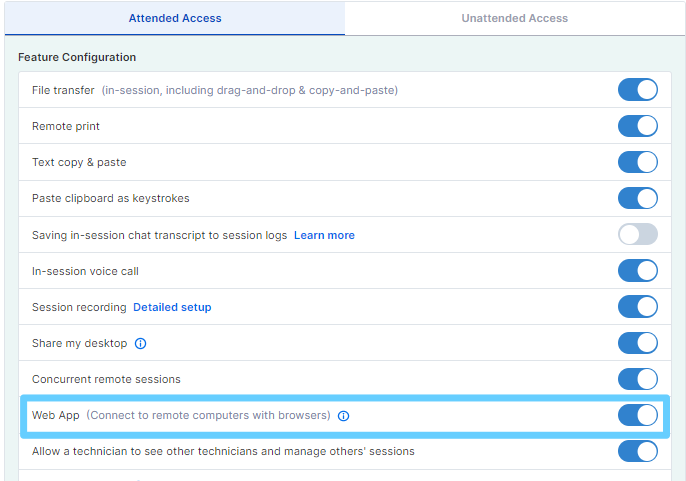Open the Learn more link
Image resolution: width=686 pixels, height=481 pixels.
tap(324, 235)
